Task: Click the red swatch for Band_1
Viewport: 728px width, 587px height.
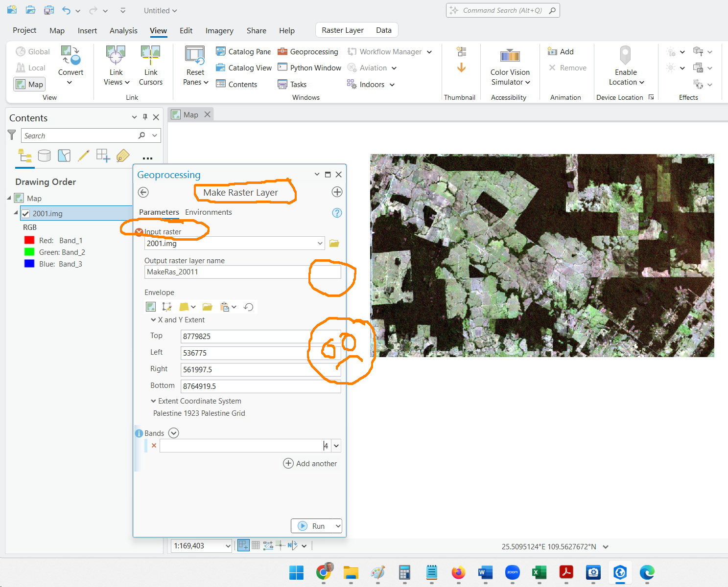Action: pyautogui.click(x=29, y=240)
